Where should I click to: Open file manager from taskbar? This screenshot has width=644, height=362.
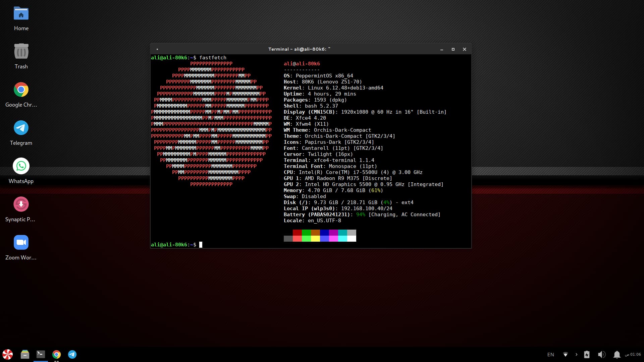pos(25,354)
